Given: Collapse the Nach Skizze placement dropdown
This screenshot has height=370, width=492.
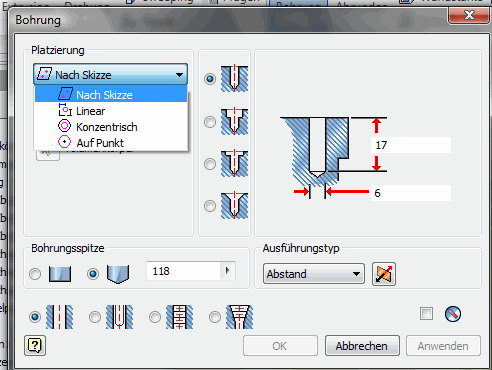Looking at the screenshot, I should tap(110, 74).
